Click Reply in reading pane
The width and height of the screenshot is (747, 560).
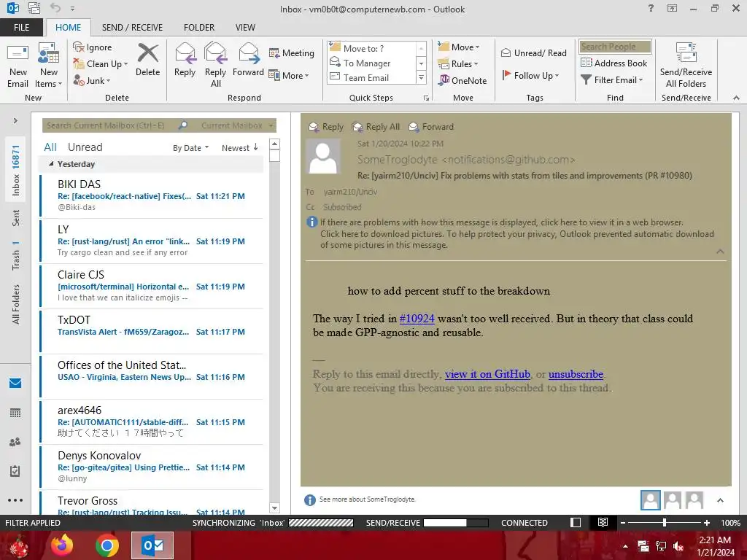[x=326, y=127]
